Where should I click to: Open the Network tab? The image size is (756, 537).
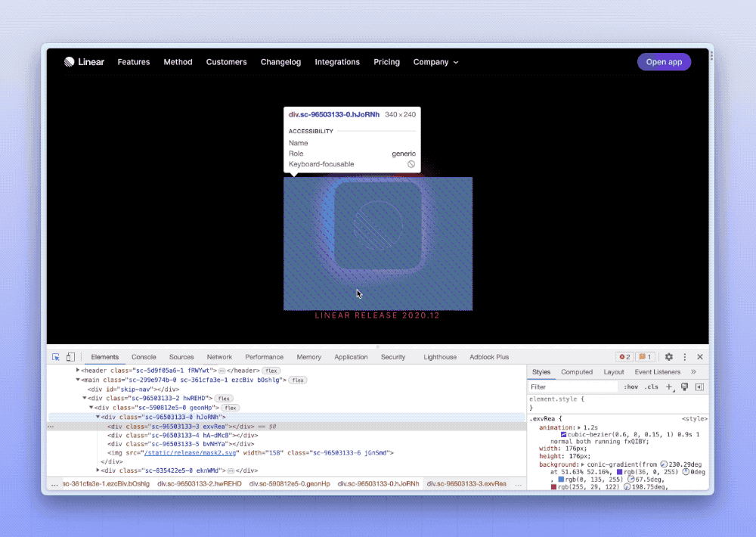[219, 357]
